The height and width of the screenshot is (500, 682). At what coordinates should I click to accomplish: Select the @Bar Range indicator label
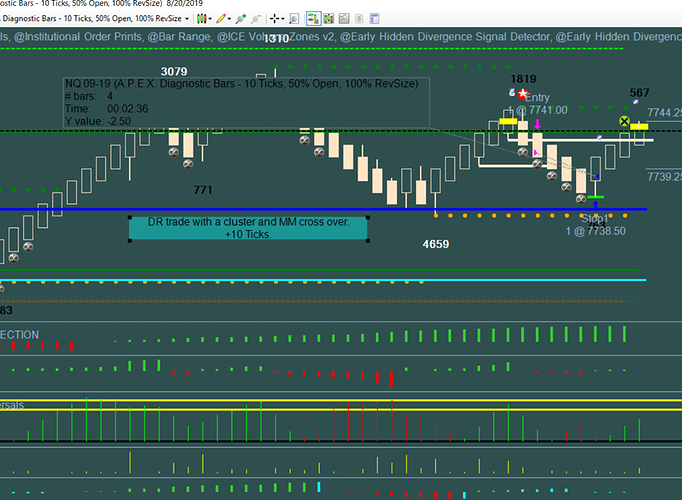click(180, 37)
